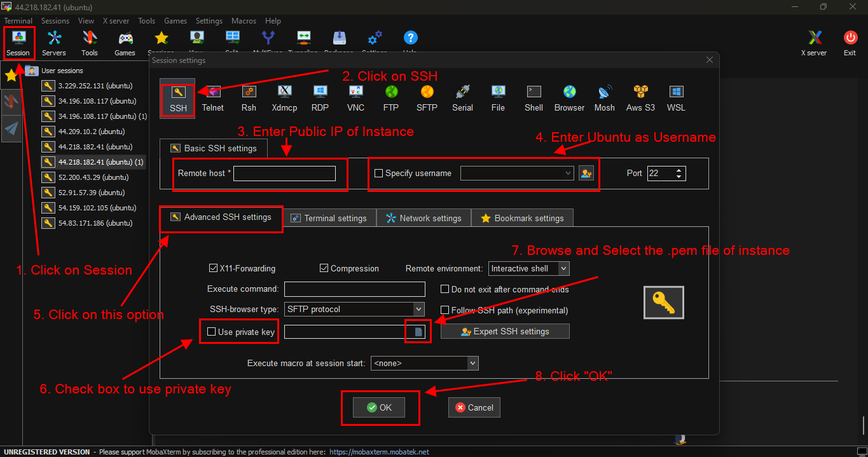868x457 pixels.
Task: Click the Mosh session icon
Action: click(x=604, y=99)
